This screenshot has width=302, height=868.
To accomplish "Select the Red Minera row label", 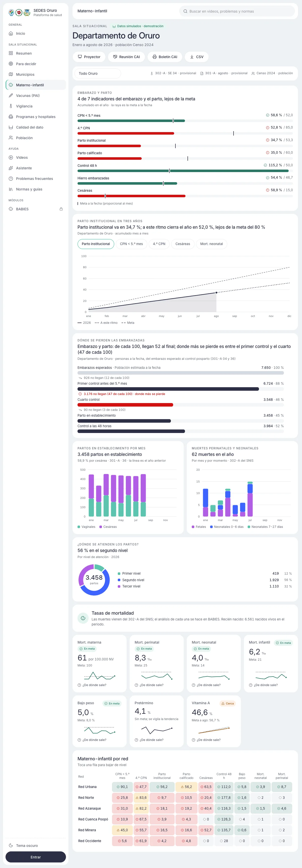I will (x=87, y=830).
